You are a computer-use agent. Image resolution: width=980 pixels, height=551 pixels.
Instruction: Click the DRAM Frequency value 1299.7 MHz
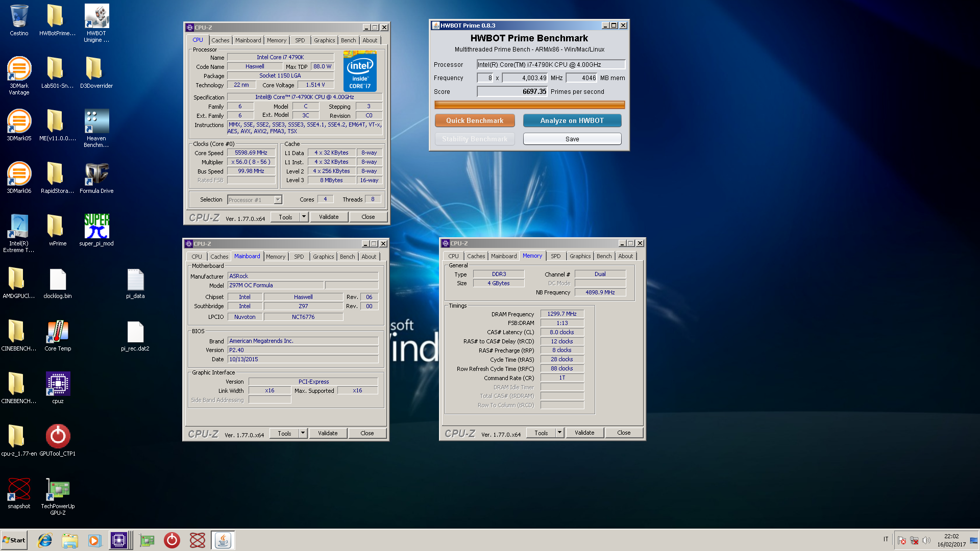pos(562,314)
